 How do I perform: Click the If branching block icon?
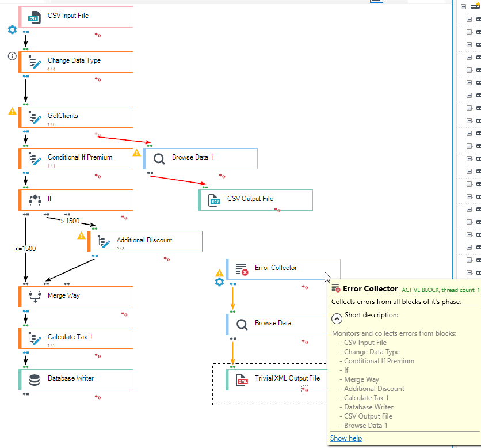(x=35, y=200)
